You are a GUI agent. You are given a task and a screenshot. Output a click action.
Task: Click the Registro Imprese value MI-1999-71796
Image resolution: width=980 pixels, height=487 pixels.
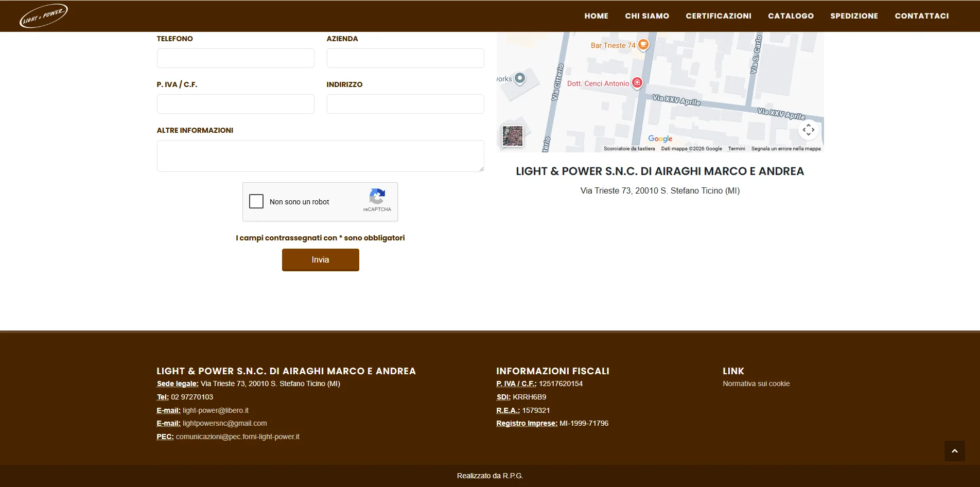tap(584, 423)
